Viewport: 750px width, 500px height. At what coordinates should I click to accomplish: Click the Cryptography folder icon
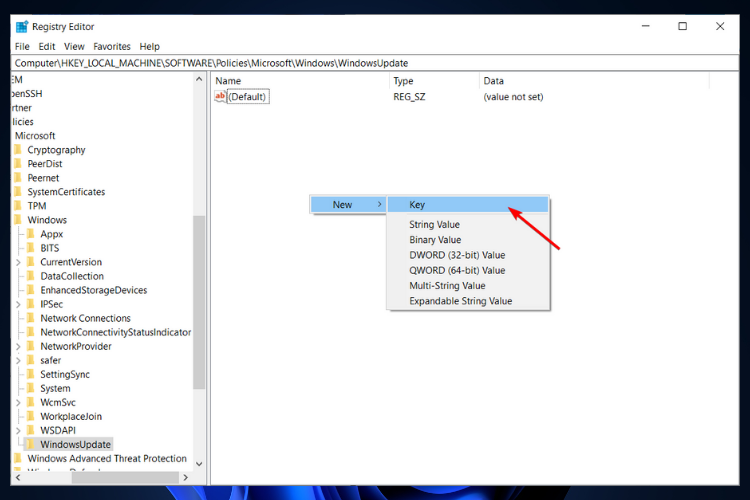pos(18,150)
